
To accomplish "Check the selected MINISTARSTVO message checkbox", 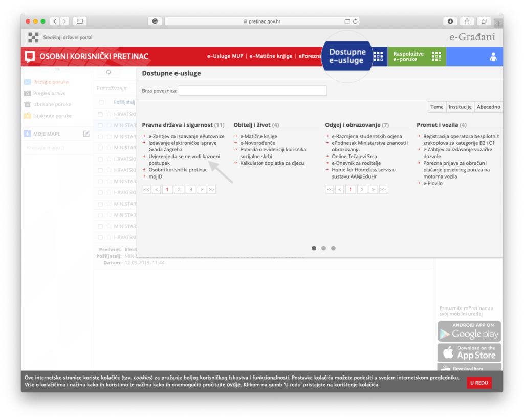I will (x=100, y=125).
